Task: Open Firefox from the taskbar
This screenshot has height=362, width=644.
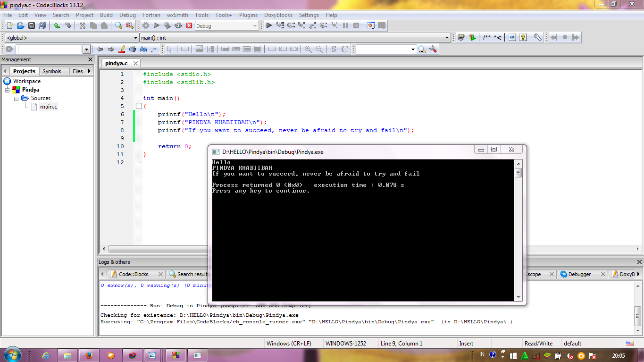Action: pyautogui.click(x=89, y=355)
